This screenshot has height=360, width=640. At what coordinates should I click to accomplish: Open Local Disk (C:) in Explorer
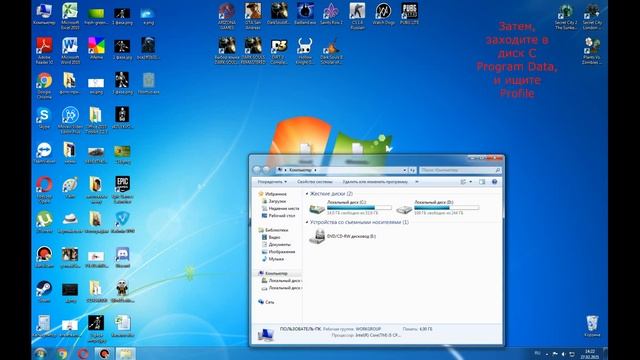coord(350,208)
